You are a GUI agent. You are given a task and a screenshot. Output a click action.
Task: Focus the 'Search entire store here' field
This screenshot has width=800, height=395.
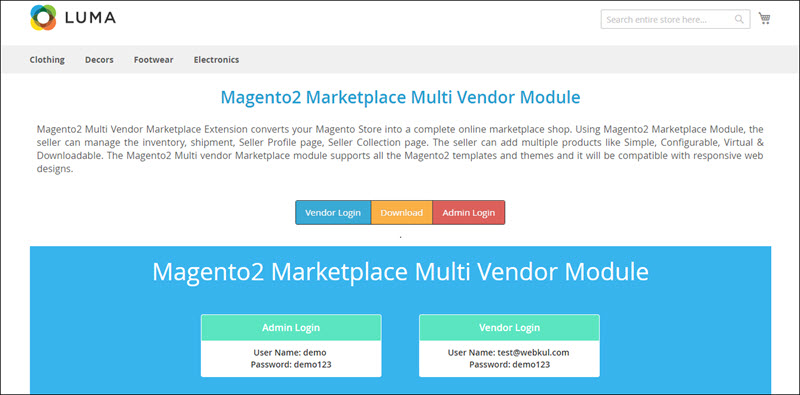(x=675, y=19)
